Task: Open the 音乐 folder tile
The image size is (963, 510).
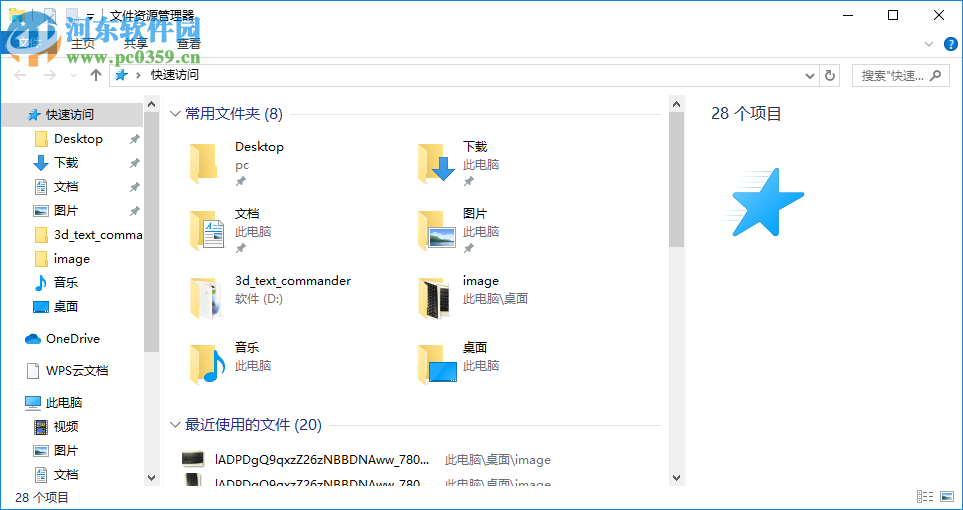Action: [x=231, y=364]
